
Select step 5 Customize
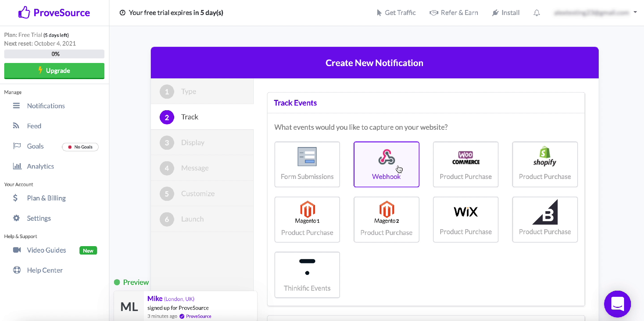click(x=202, y=194)
